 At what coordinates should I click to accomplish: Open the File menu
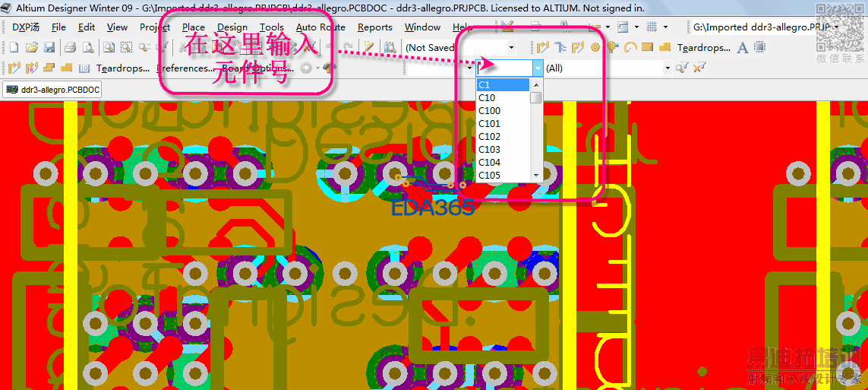(x=58, y=27)
